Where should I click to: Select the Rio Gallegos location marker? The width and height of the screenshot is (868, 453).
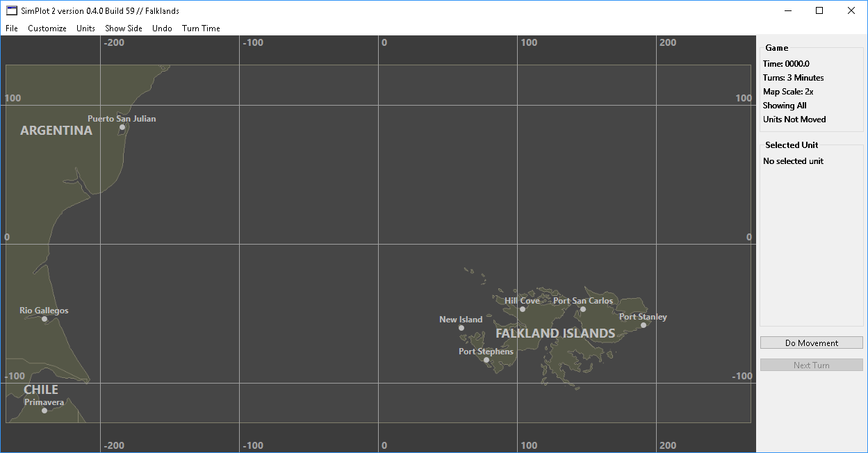coord(44,319)
